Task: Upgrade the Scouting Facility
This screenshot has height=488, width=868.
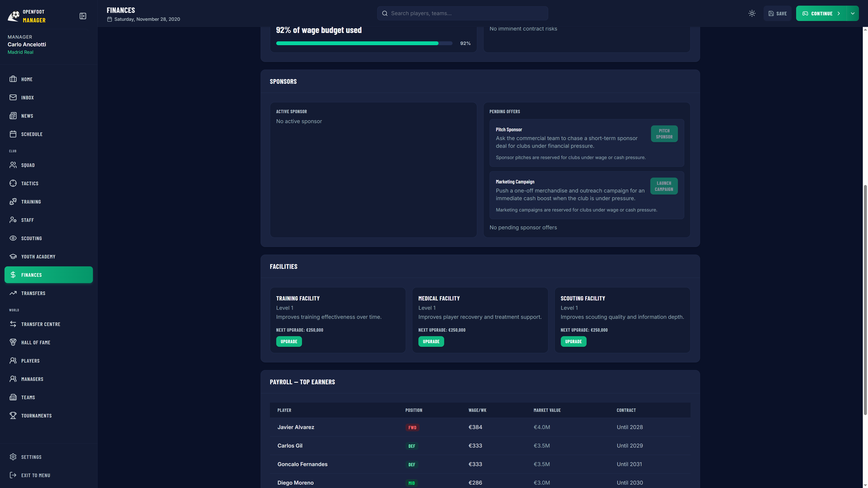Action: pyautogui.click(x=573, y=341)
